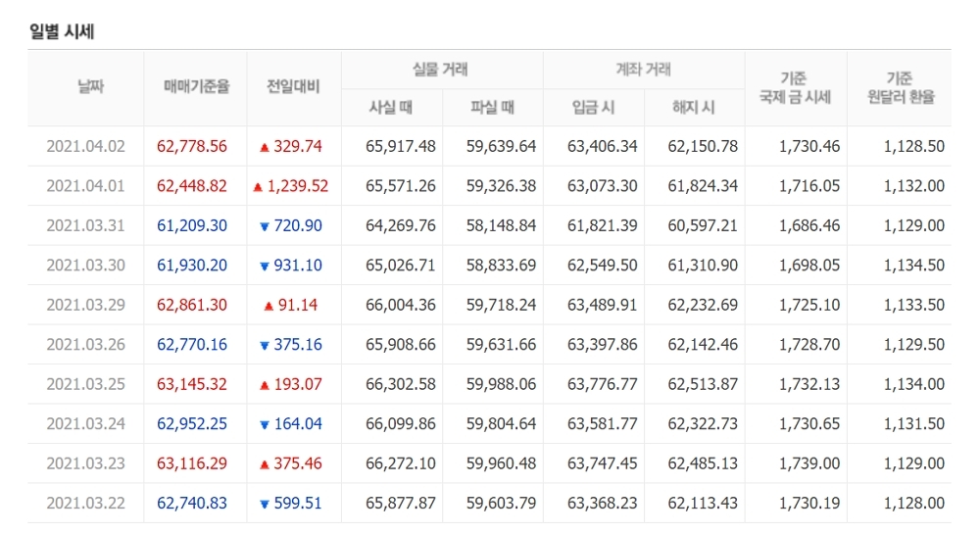
Task: Click exchange rate 1,132.00
Action: click(x=914, y=186)
